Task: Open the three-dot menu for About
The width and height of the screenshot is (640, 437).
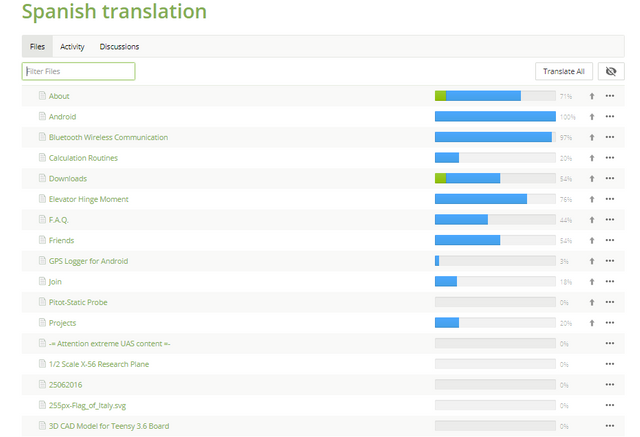Action: coord(610,96)
